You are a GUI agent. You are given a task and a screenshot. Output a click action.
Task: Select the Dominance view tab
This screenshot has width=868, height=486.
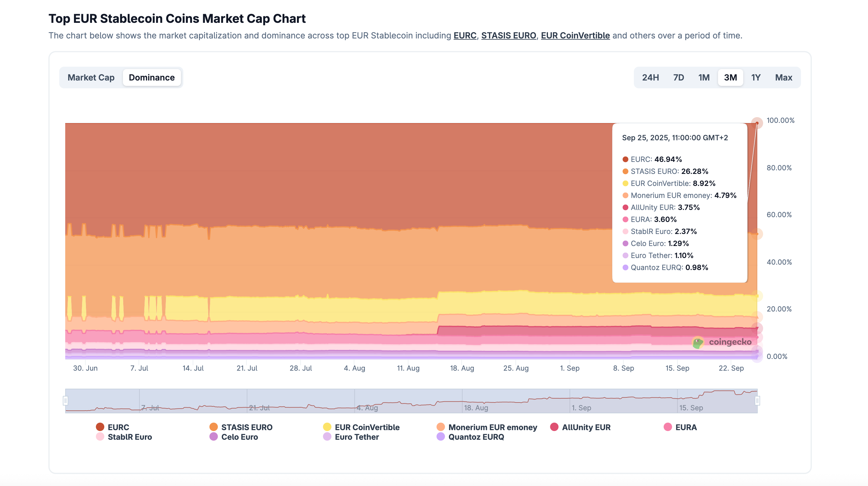click(152, 77)
